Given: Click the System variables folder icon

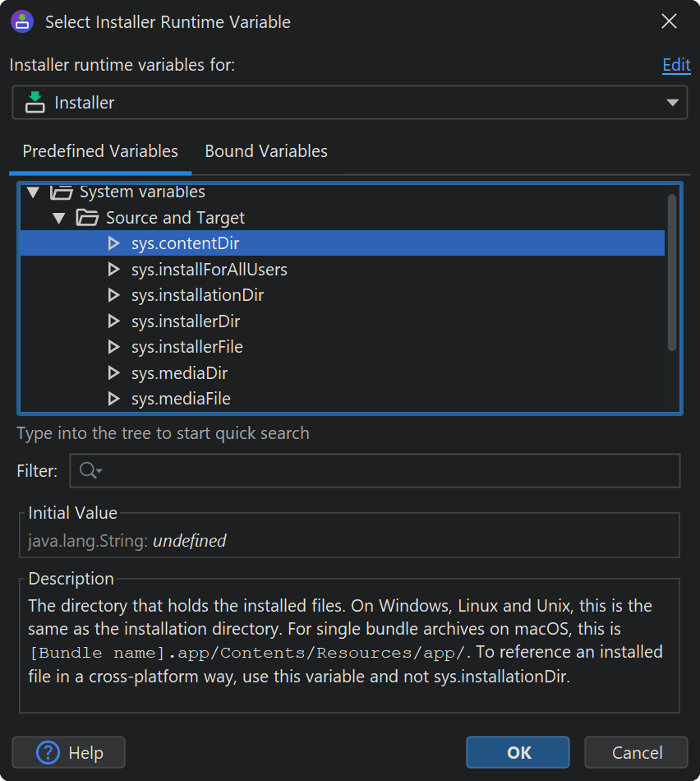Looking at the screenshot, I should pyautogui.click(x=61, y=193).
